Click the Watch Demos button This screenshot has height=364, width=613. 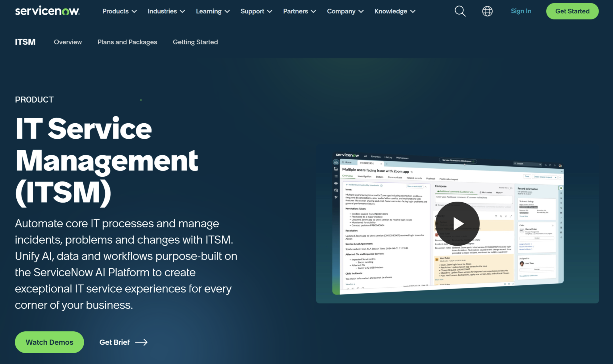click(49, 342)
